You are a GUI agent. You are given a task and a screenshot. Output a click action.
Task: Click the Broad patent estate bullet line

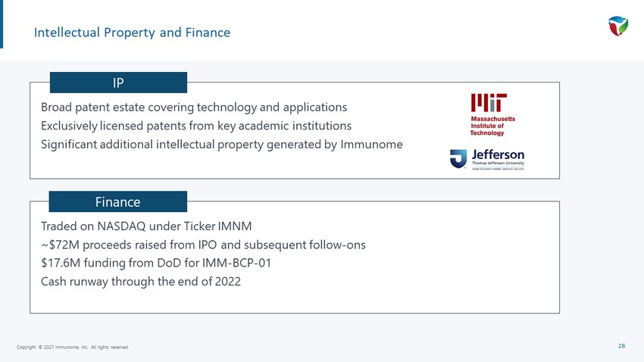[194, 107]
